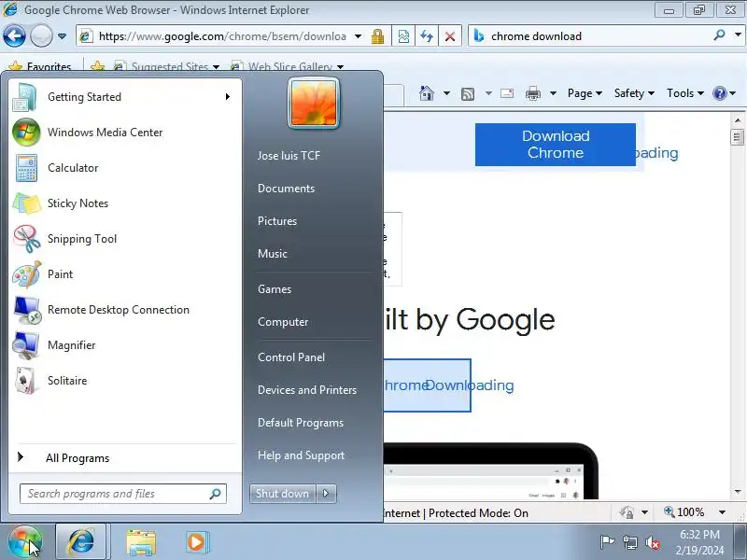Click the IE Forward button
Screen dimensions: 747x560
pyautogui.click(x=41, y=35)
